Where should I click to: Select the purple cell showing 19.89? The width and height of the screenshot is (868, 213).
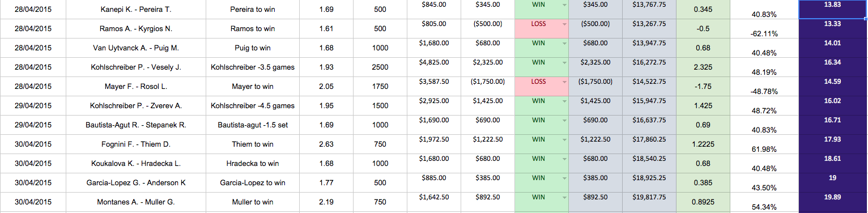(x=832, y=202)
